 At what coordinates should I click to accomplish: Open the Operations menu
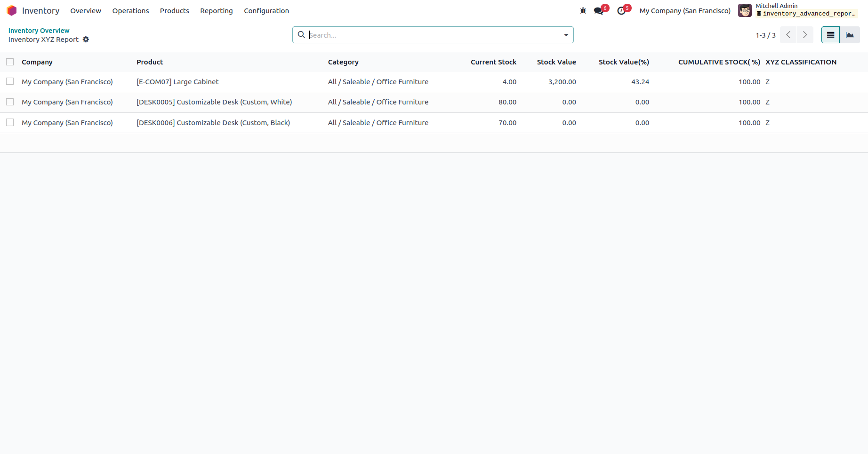(130, 10)
